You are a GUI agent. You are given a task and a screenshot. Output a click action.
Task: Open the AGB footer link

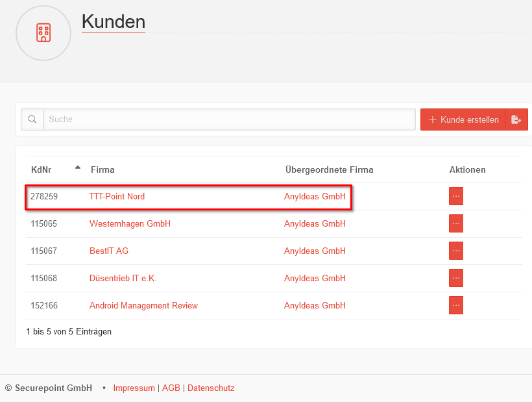171,388
